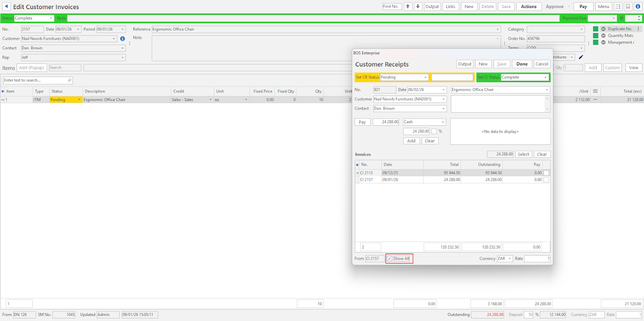
Task: Click the Description column header in items grid
Action: (x=127, y=92)
